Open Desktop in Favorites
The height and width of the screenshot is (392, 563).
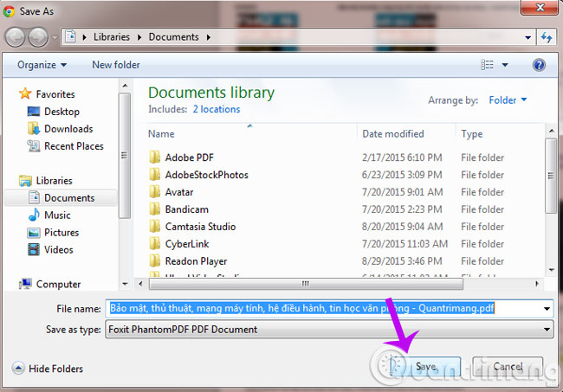(x=61, y=112)
